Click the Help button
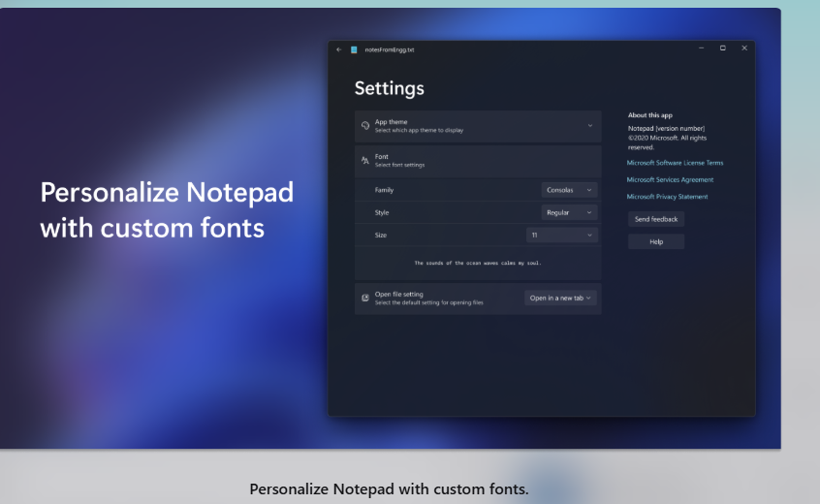Viewport: 820px width, 504px height. click(656, 241)
